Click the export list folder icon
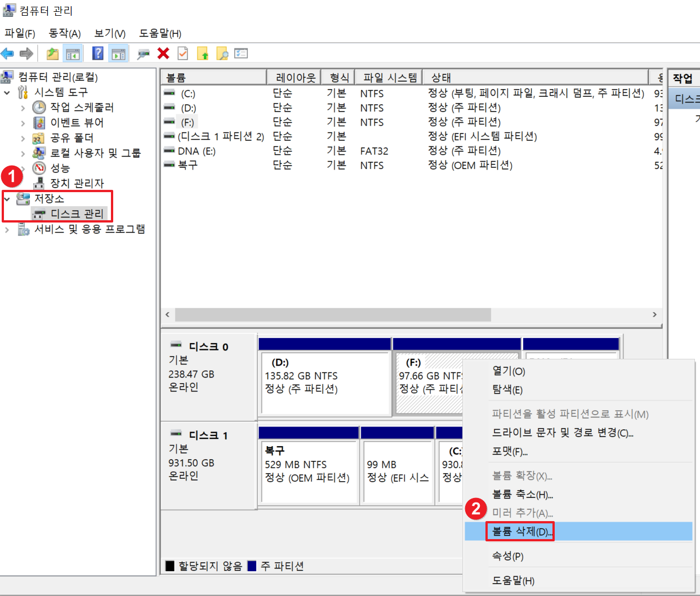The image size is (700, 596). pos(52,53)
